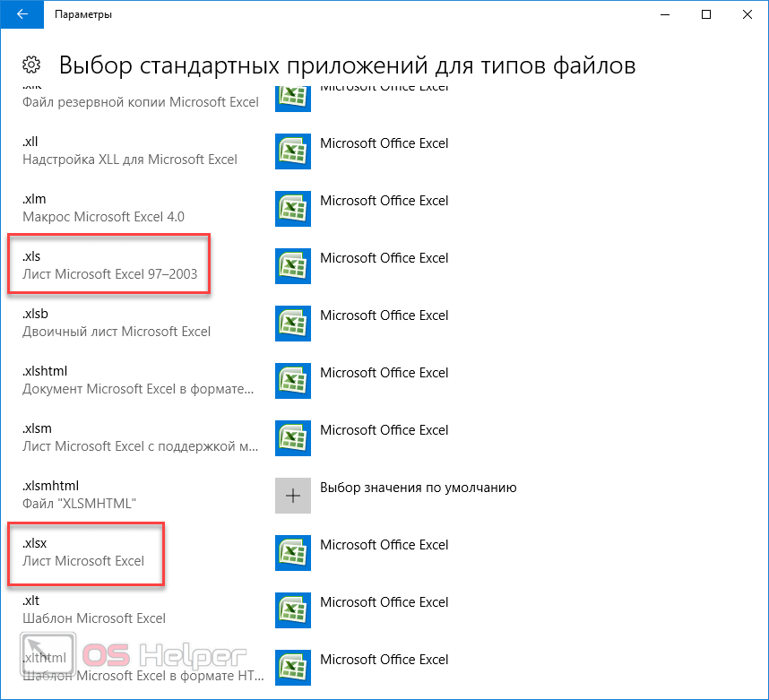769x700 pixels.
Task: Click description Макрос Microsoft Excel 4.0
Action: 103,217
